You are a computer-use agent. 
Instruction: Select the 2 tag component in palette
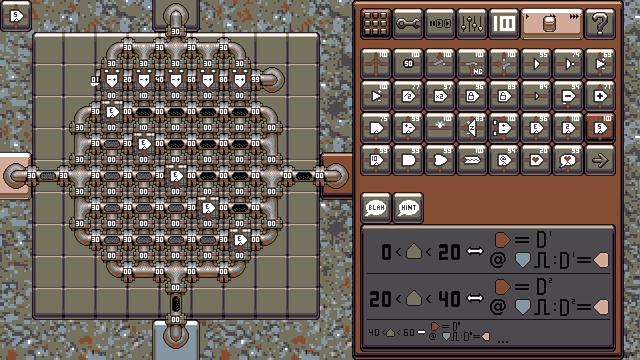coord(568,127)
